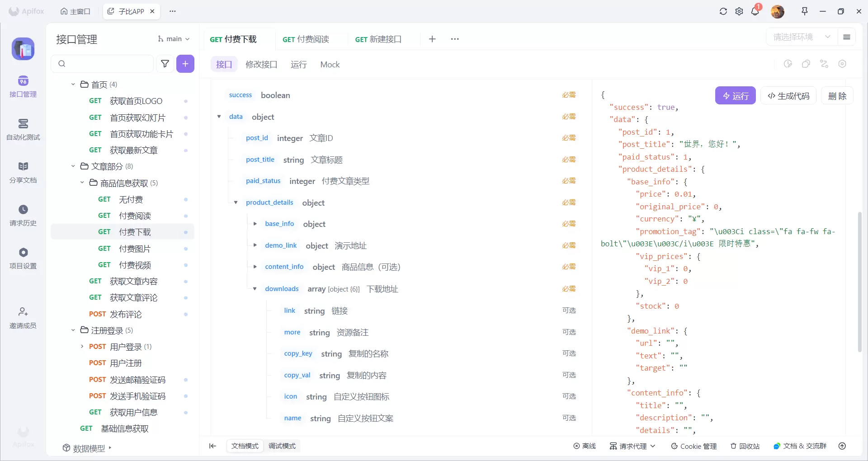The width and height of the screenshot is (868, 461).
Task: Click the purple add-new plus button
Action: tap(185, 64)
